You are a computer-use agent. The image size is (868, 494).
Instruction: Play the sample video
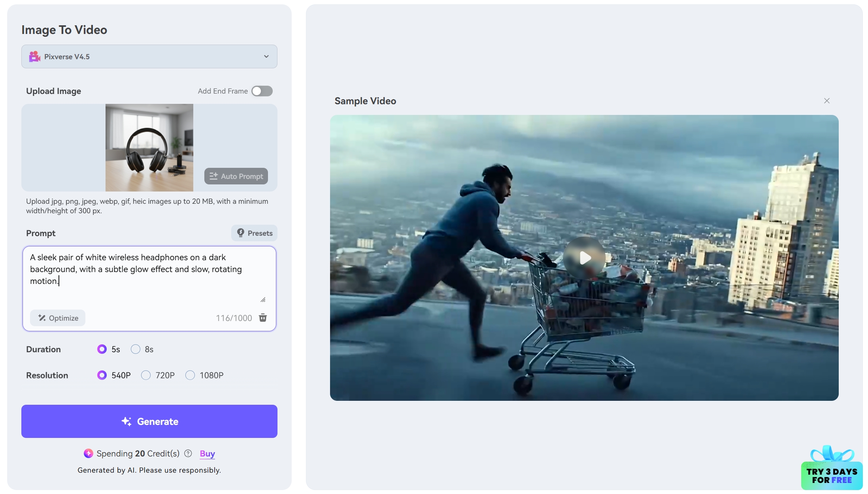[584, 258]
